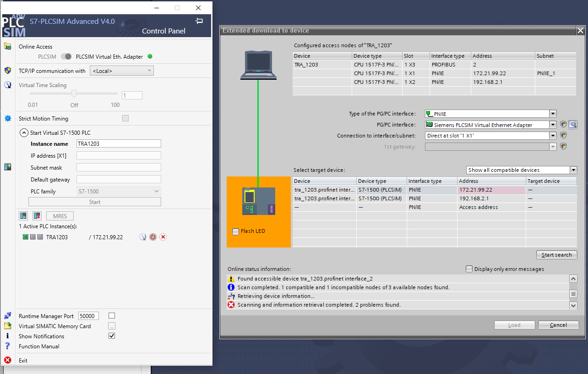The width and height of the screenshot is (588, 374).
Task: Toggle PLCSIM / Virtual Eth. Adapter switch
Action: pos(66,57)
